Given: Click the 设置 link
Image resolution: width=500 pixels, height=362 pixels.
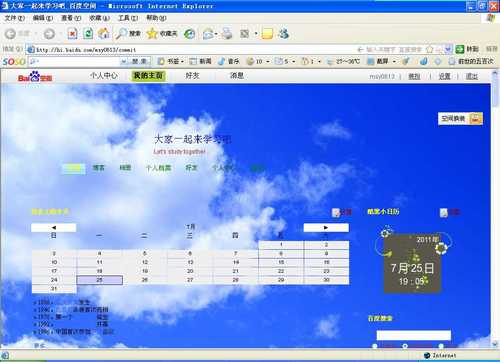Looking at the screenshot, I should point(444,76).
